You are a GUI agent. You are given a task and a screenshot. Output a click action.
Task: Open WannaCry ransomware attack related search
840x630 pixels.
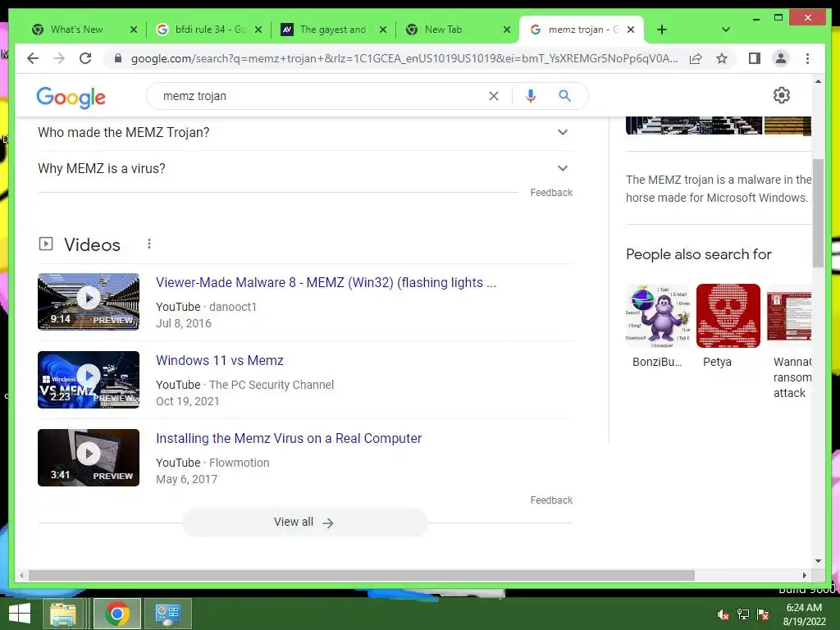click(x=789, y=341)
